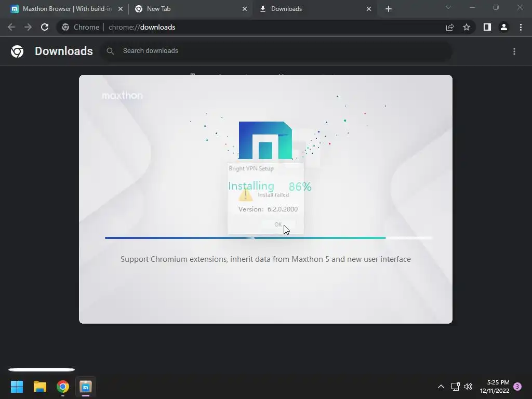Bookmark this page with the star
Viewport: 532px width, 399px height.
point(467,27)
